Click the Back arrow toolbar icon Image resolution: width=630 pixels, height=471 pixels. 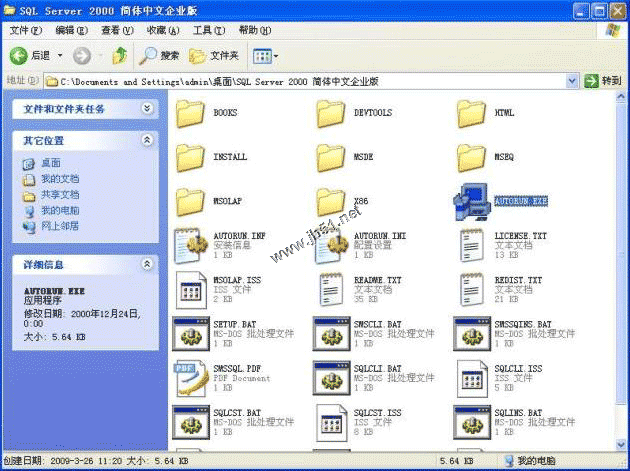pyautogui.click(x=19, y=56)
